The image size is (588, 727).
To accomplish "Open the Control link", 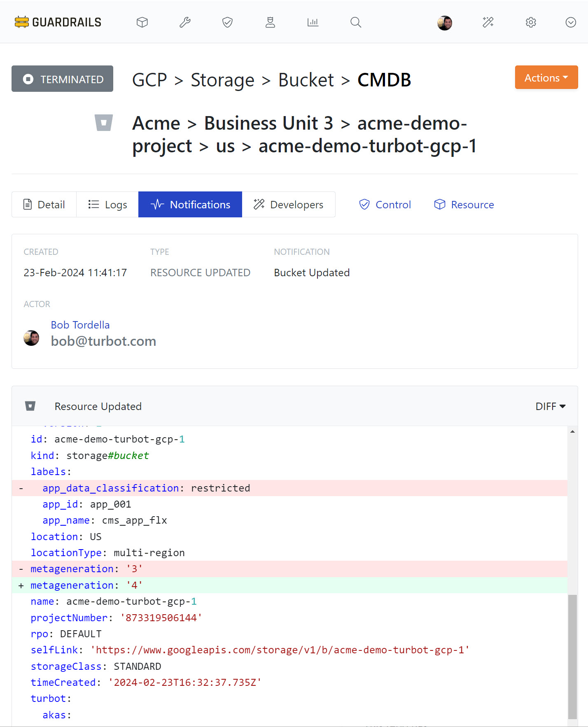I will [x=385, y=205].
